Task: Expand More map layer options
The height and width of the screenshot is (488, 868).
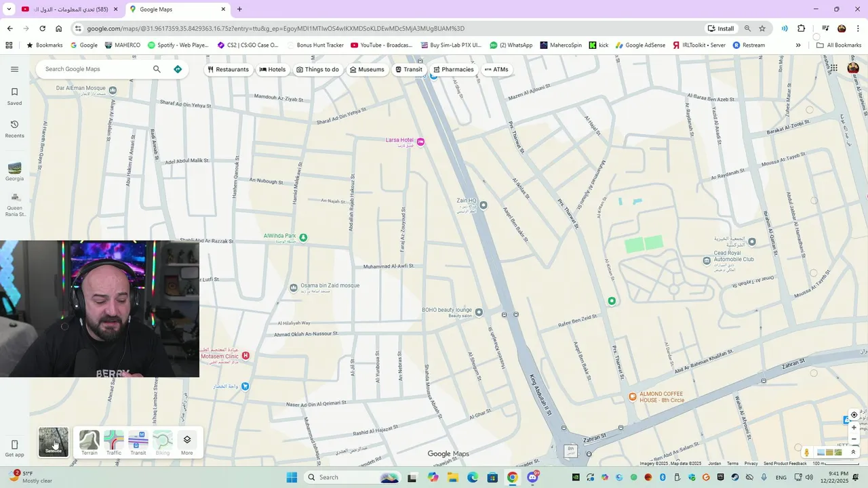Action: tap(187, 443)
